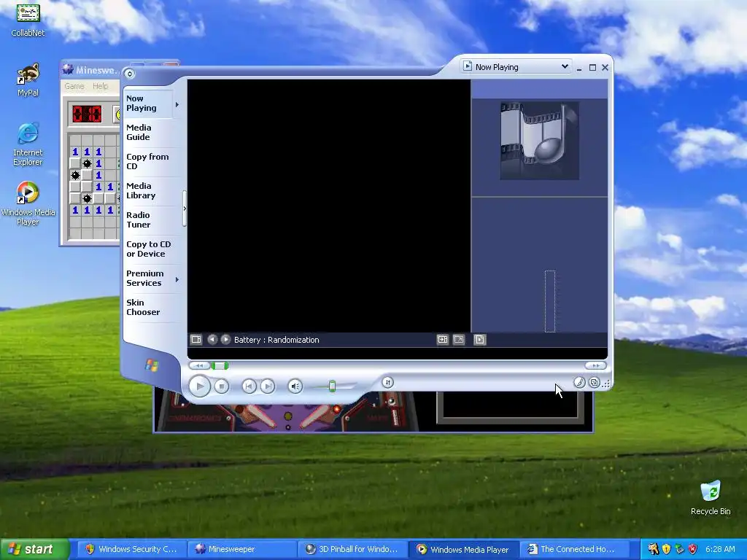Image resolution: width=747 pixels, height=560 pixels.
Task: Toggle the shuffle/repeat round button
Action: [388, 382]
